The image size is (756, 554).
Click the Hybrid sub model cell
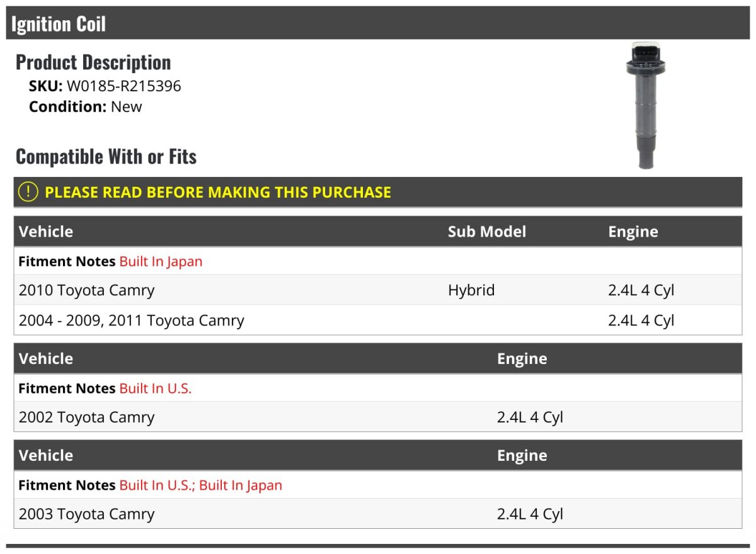click(x=471, y=290)
